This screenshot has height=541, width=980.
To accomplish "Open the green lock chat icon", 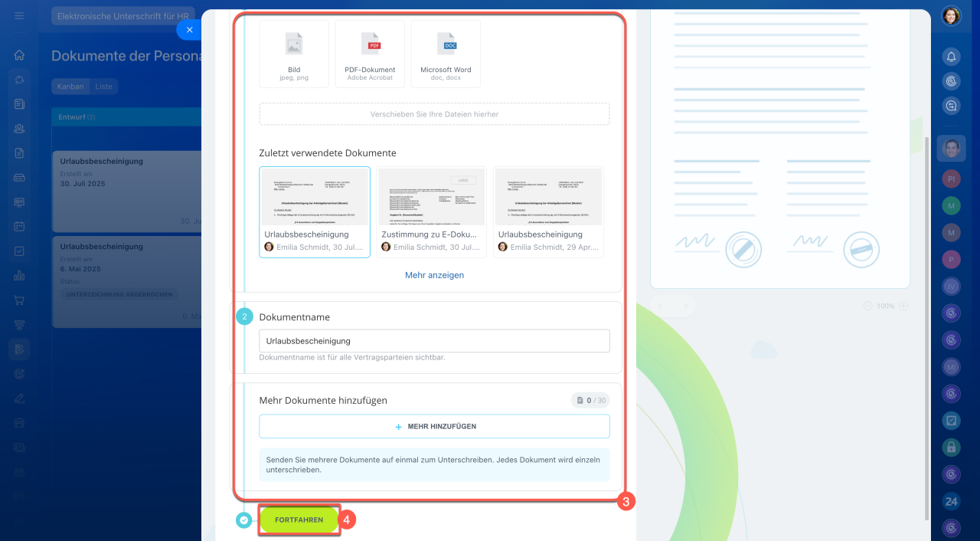I will click(x=951, y=447).
